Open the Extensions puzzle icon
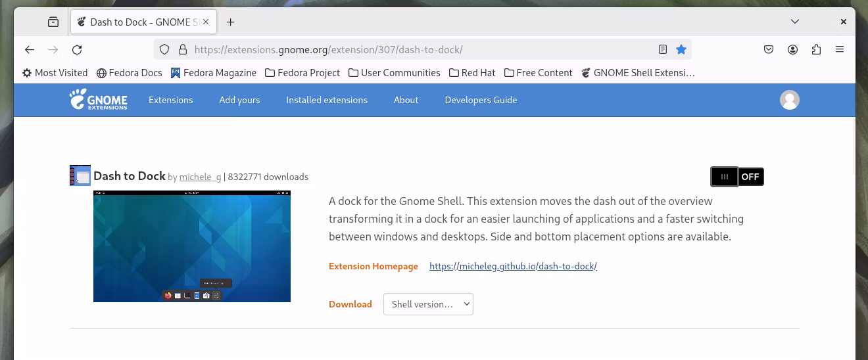 [817, 49]
